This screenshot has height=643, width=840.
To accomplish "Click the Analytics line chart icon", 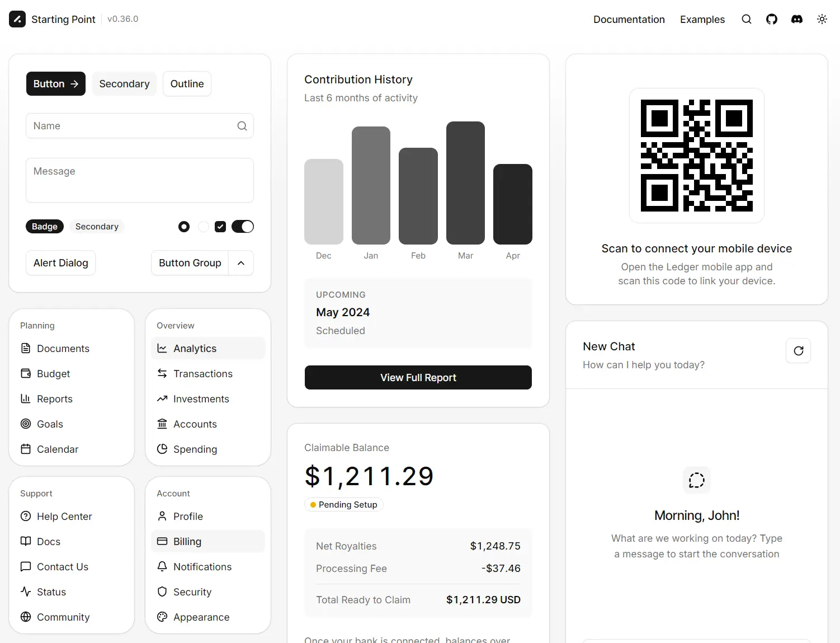I will pyautogui.click(x=162, y=348).
